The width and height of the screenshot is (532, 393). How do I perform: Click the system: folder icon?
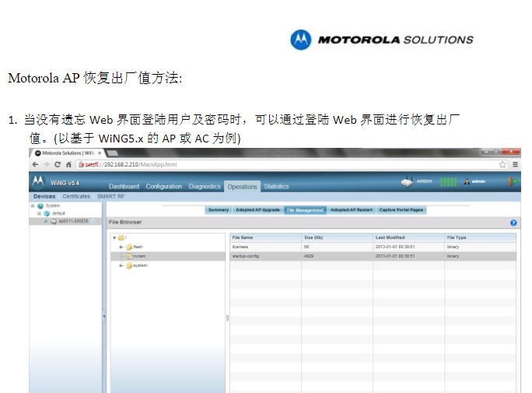[129, 265]
